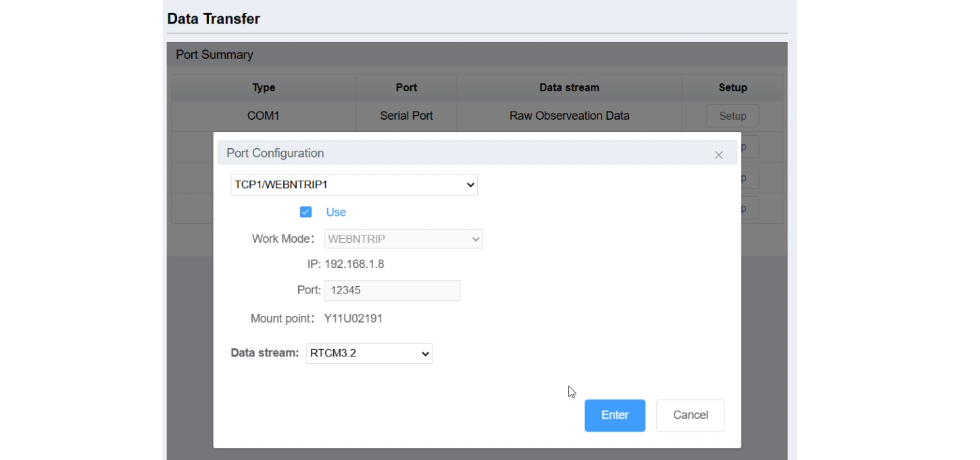980x460 pixels.
Task: Select the Raw Observeation Data cell
Action: coord(569,116)
